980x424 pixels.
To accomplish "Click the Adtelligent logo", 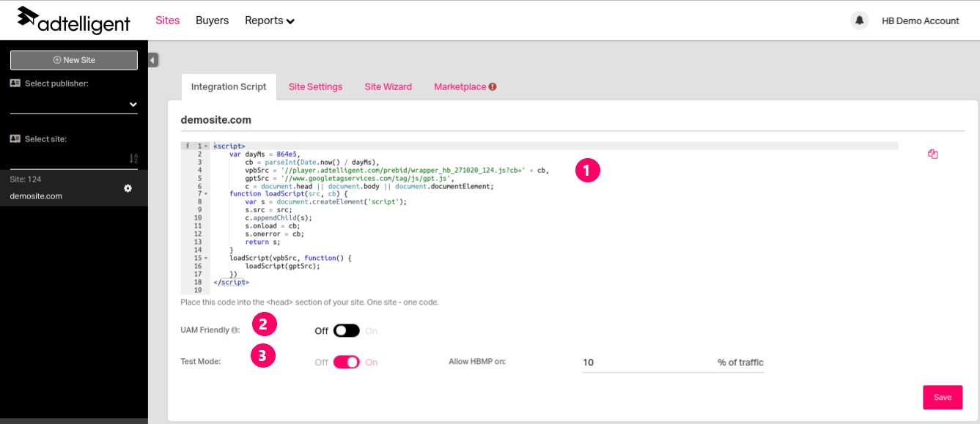I will (73, 20).
